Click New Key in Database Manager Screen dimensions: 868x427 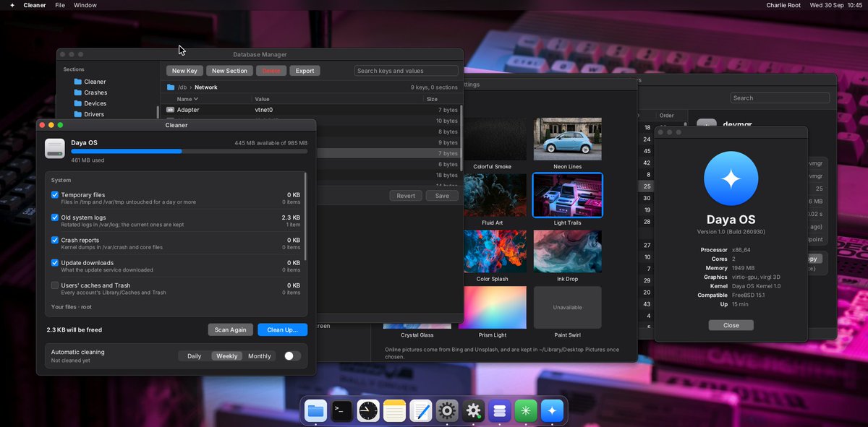184,71
